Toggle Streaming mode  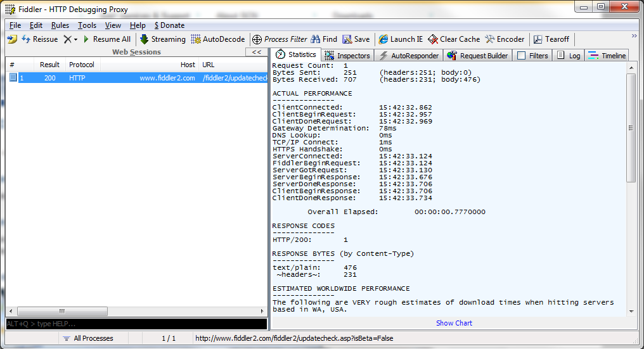(x=163, y=39)
